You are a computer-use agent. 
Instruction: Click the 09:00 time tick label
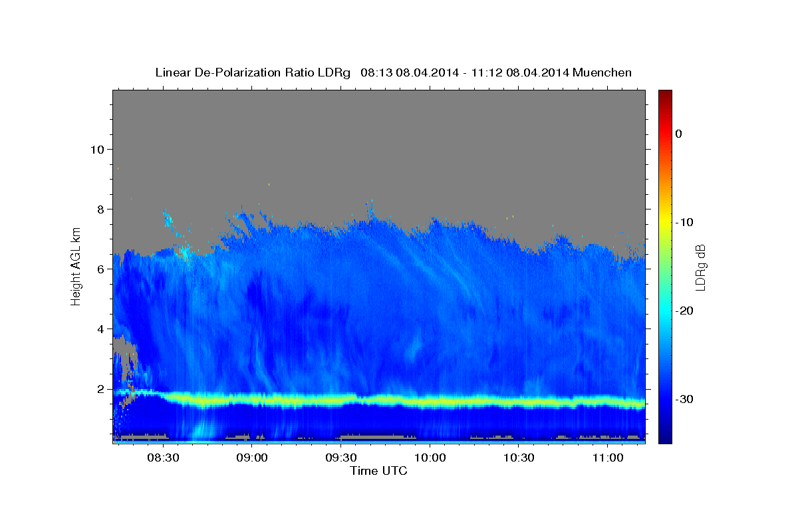pyautogui.click(x=252, y=458)
